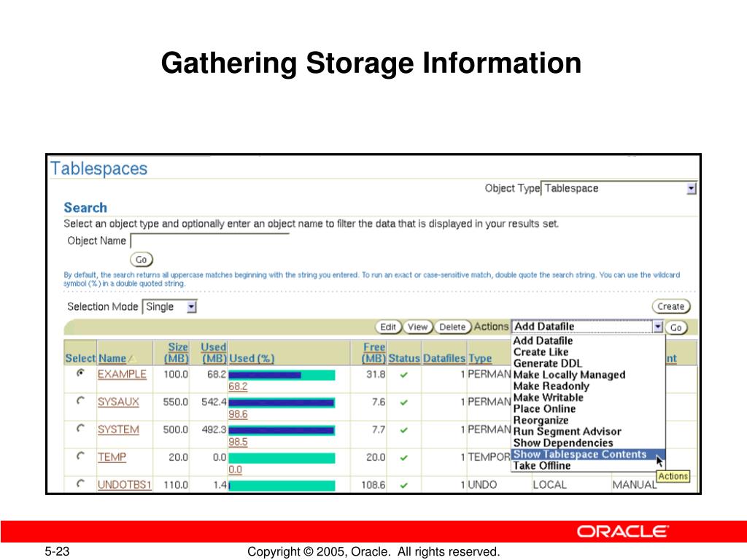The height and width of the screenshot is (560, 747).
Task: Click the Edit button
Action: point(388,327)
